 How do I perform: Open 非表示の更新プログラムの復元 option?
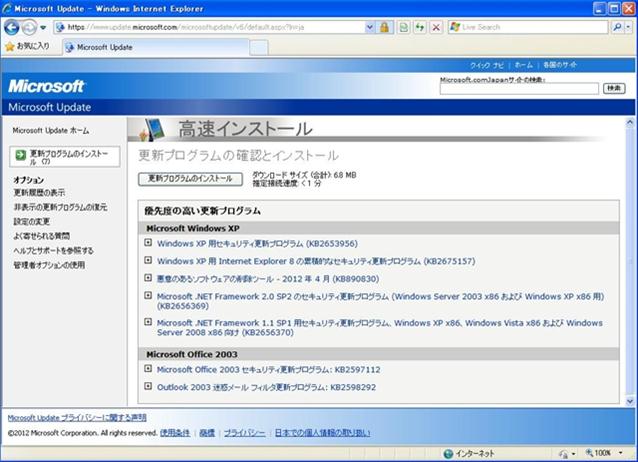[61, 207]
